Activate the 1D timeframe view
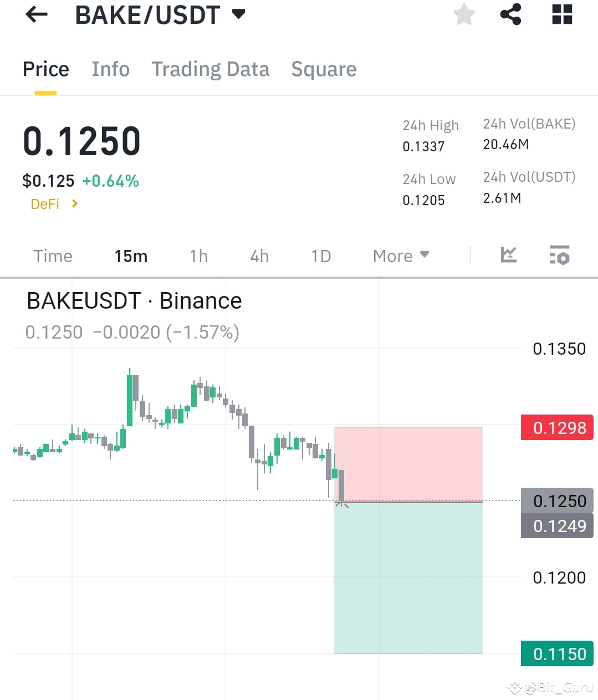 (x=320, y=256)
